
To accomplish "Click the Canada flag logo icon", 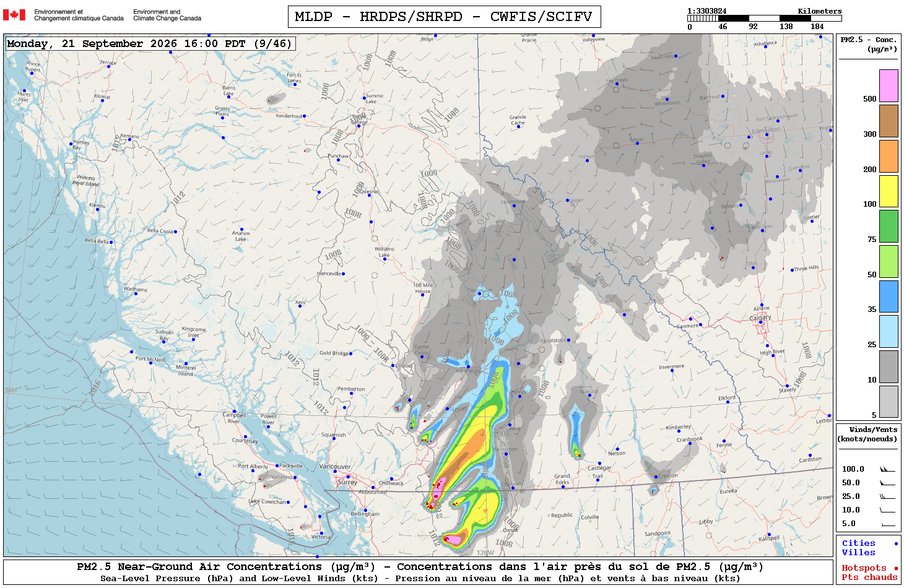I will click(14, 15).
